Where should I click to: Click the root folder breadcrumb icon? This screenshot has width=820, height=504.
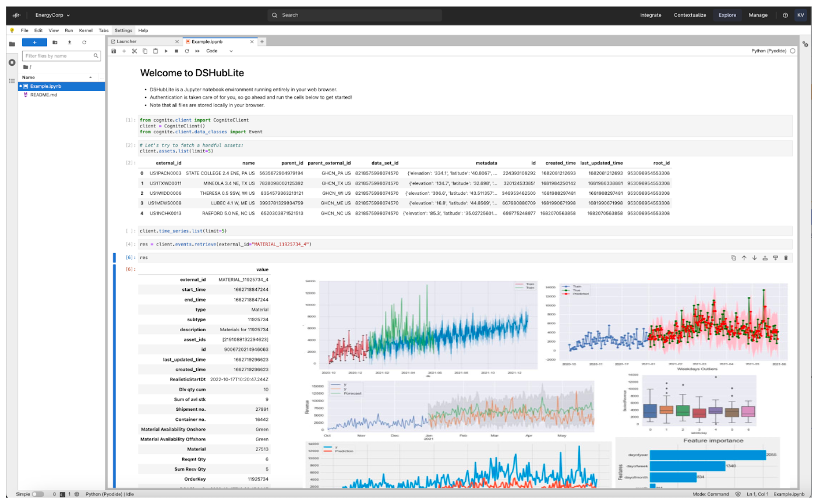pos(26,67)
